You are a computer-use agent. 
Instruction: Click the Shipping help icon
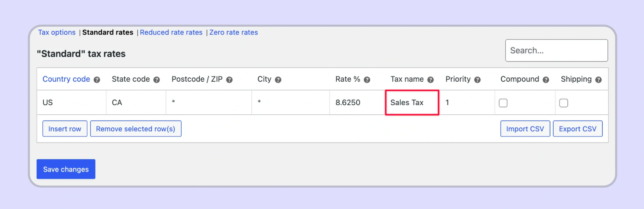coord(599,80)
